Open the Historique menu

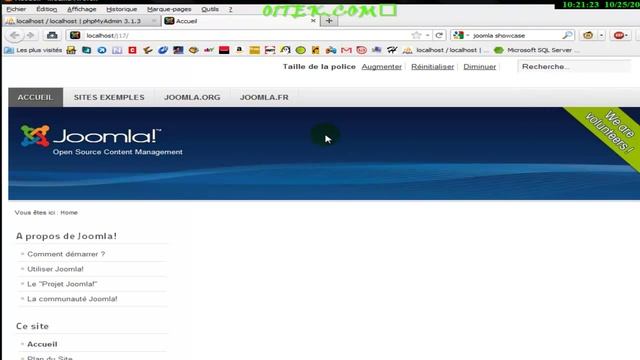pos(122,9)
